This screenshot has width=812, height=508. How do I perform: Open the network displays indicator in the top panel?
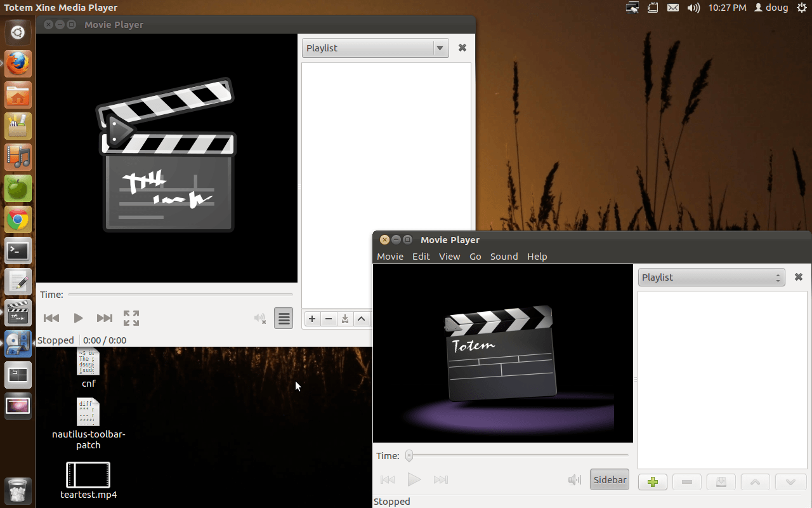coord(632,8)
